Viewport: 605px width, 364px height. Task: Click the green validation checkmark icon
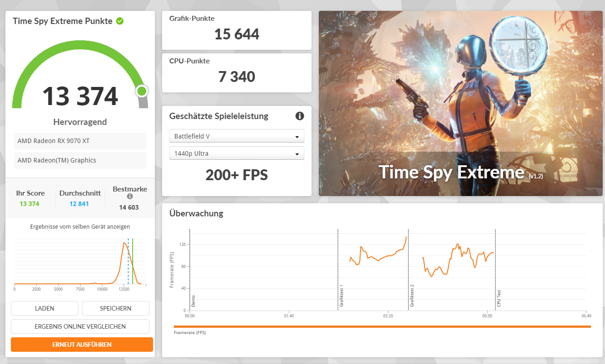point(120,21)
